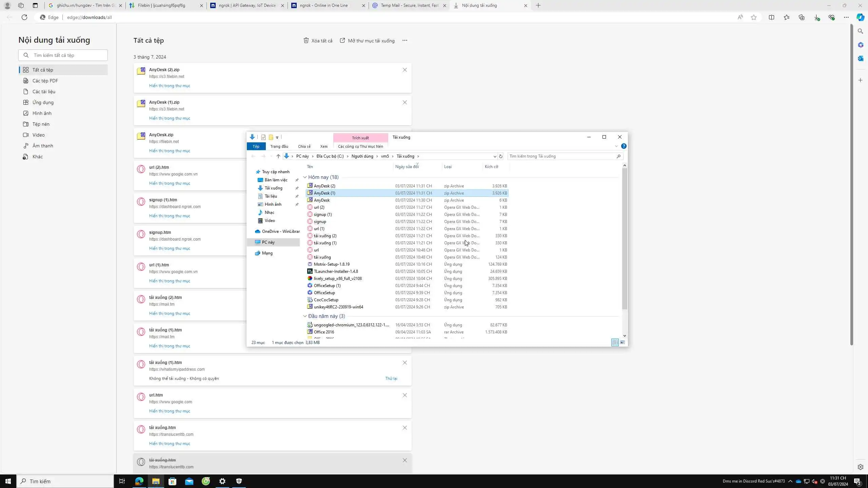Collapse the Hôm nay file group
Screen dimensions: 868x488
[305, 177]
